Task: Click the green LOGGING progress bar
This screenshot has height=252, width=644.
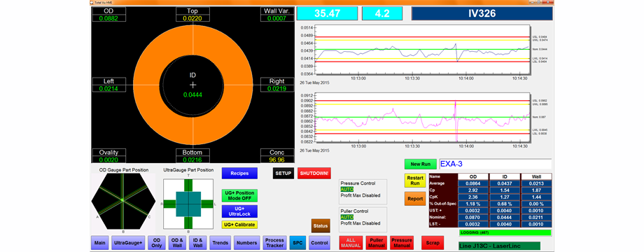Action: click(x=505, y=232)
